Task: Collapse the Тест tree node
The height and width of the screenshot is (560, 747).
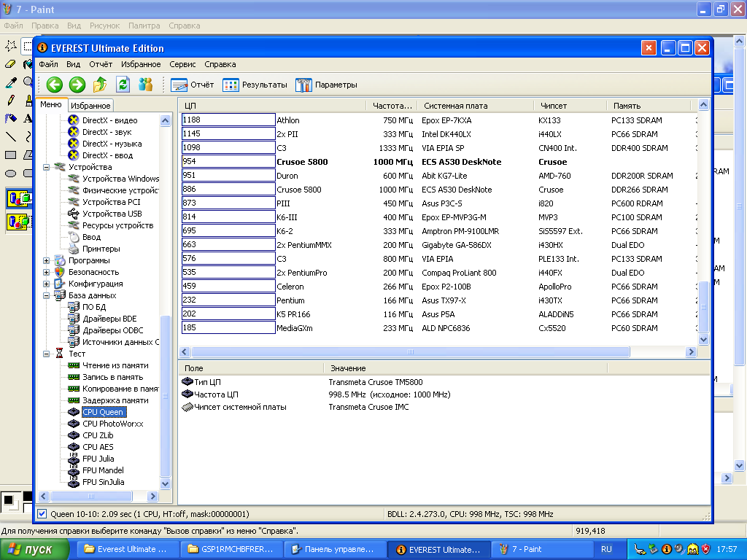Action: click(46, 354)
